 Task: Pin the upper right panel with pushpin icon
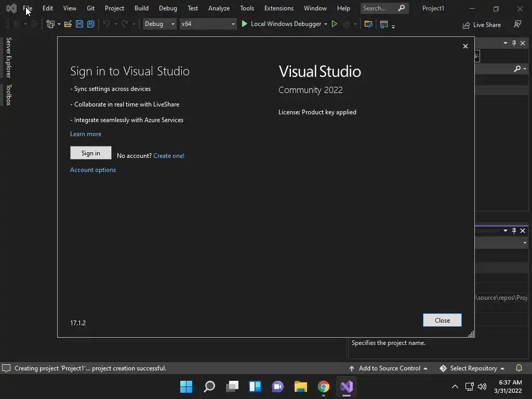514,43
